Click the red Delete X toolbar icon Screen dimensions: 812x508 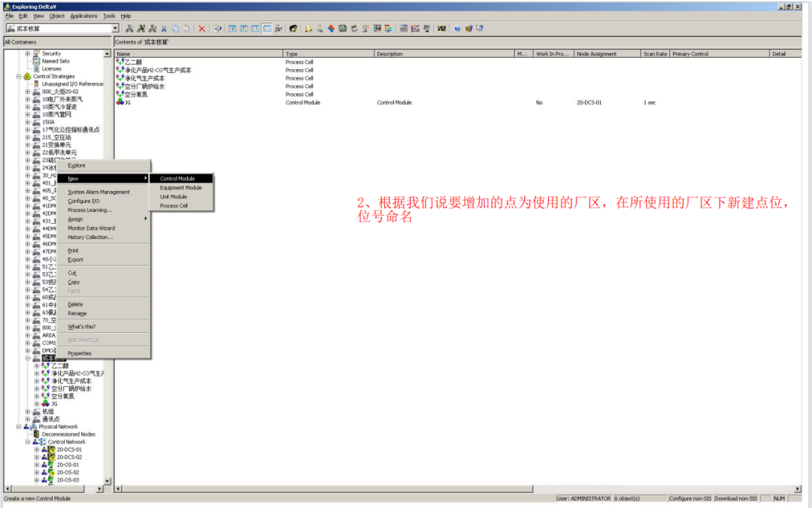(x=201, y=29)
